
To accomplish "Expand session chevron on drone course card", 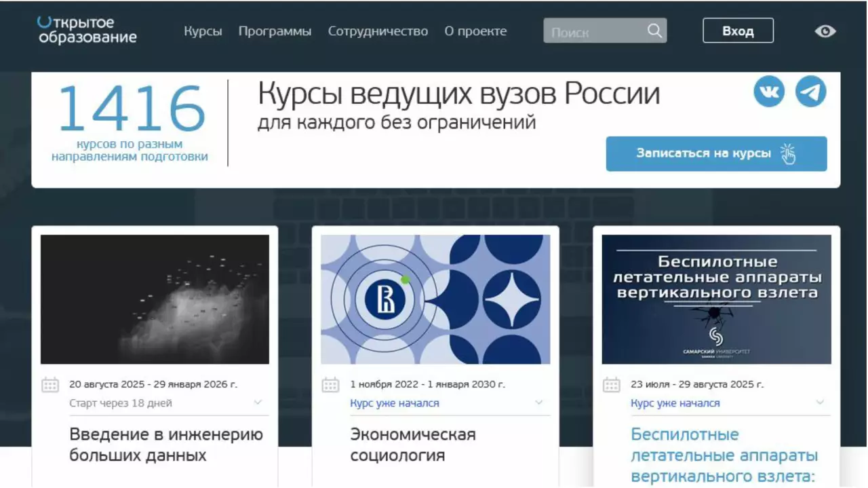I will click(x=820, y=402).
